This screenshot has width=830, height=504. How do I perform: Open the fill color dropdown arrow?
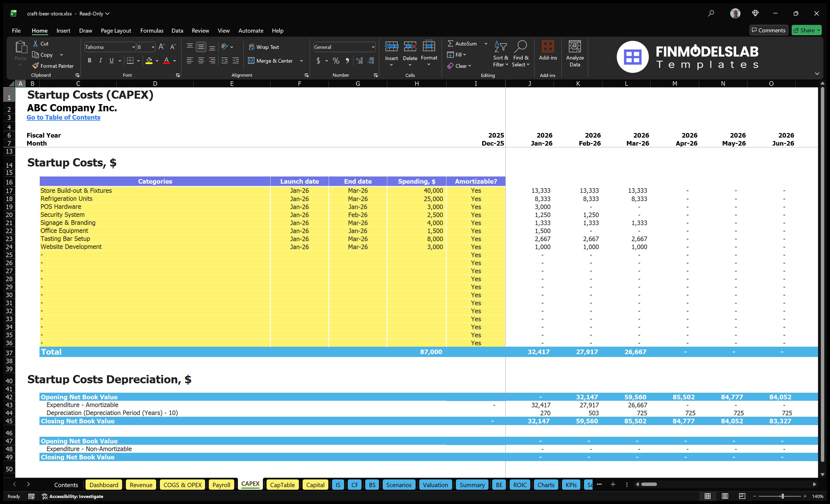(x=157, y=61)
